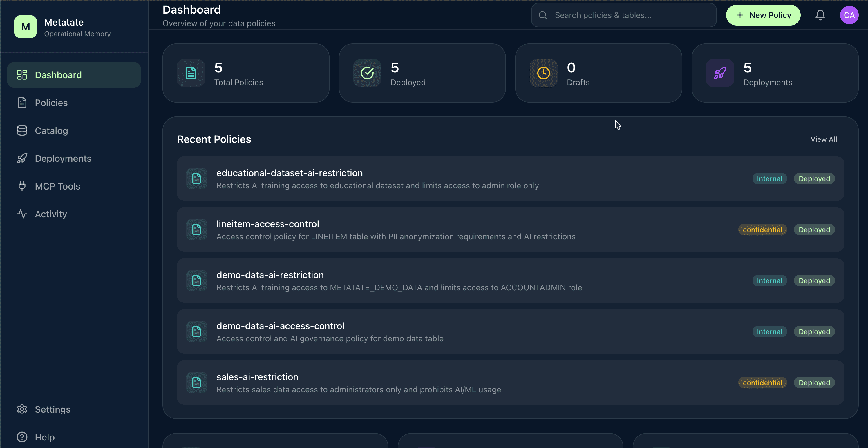This screenshot has width=868, height=448.
Task: Click the Catalog database icon
Action: (x=22, y=130)
